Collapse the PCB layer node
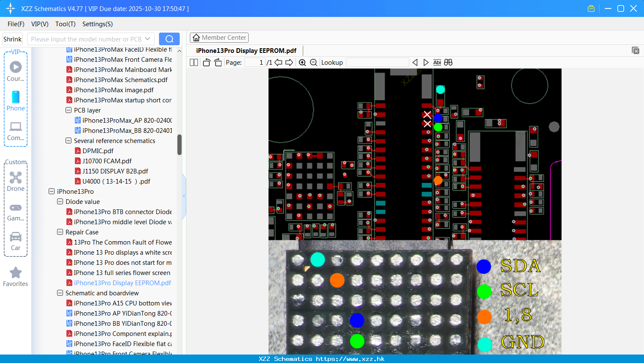644x363 pixels. pos(68,110)
